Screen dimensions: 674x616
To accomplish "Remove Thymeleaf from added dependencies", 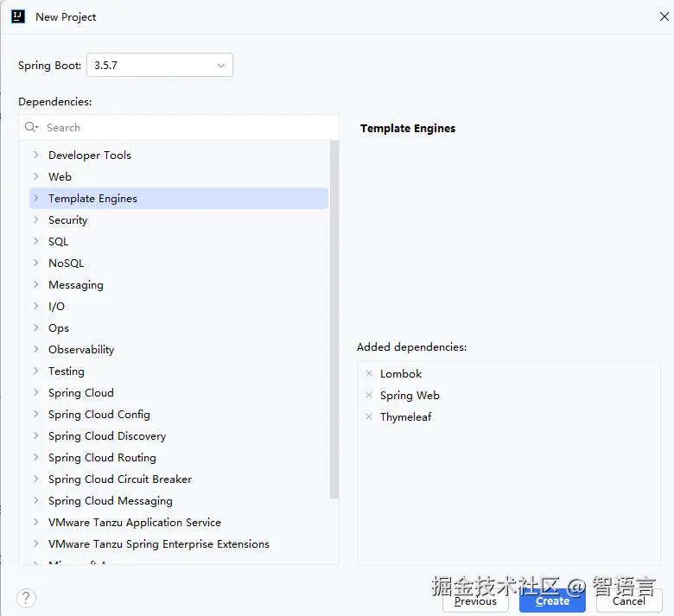I will pyautogui.click(x=369, y=416).
